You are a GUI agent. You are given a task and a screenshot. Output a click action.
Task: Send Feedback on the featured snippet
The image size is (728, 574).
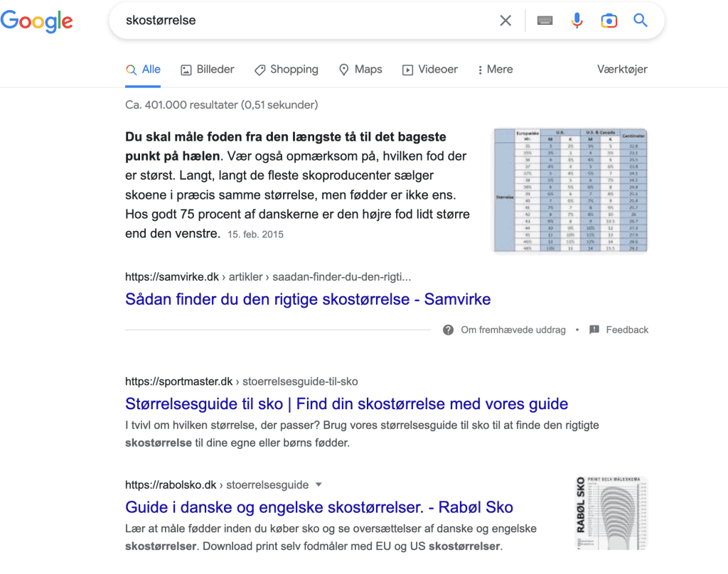pos(627,330)
